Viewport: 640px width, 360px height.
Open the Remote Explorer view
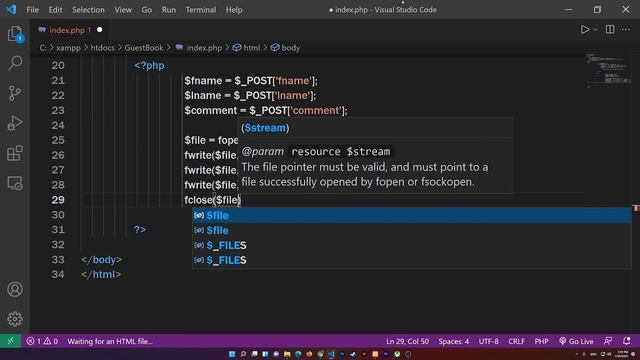pos(15,183)
